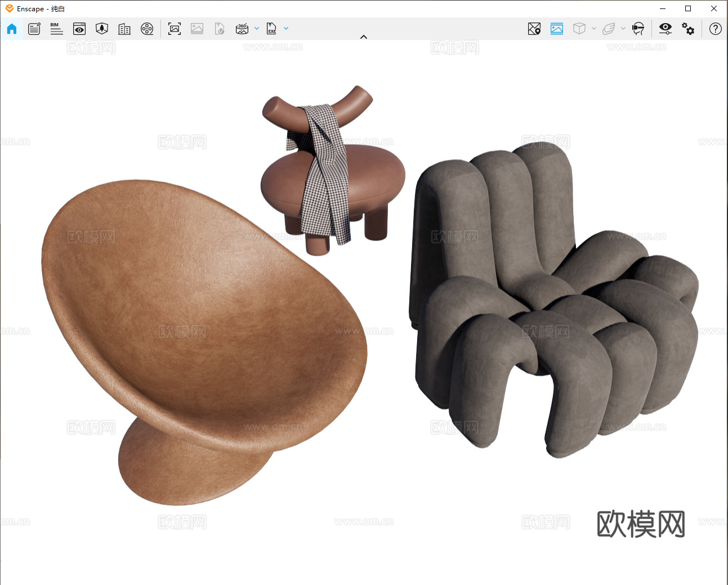Open the 360 panorama dropdown arrow
Viewport: 728px width, 585px height.
257,28
